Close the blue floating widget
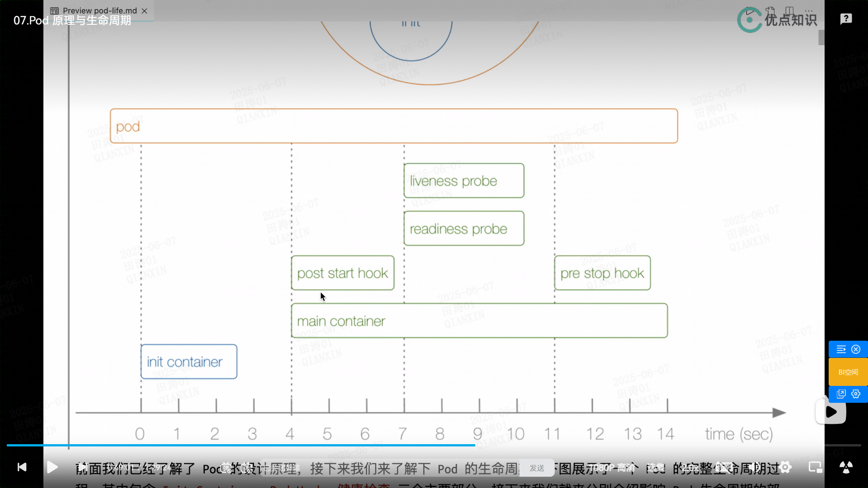Screen dimensions: 868x488 (856, 349)
